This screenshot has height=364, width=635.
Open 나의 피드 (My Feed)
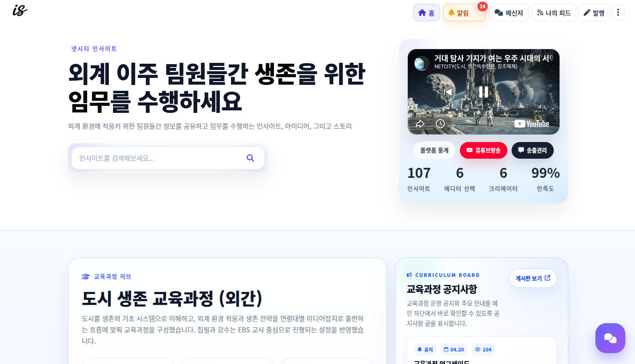[x=554, y=13]
